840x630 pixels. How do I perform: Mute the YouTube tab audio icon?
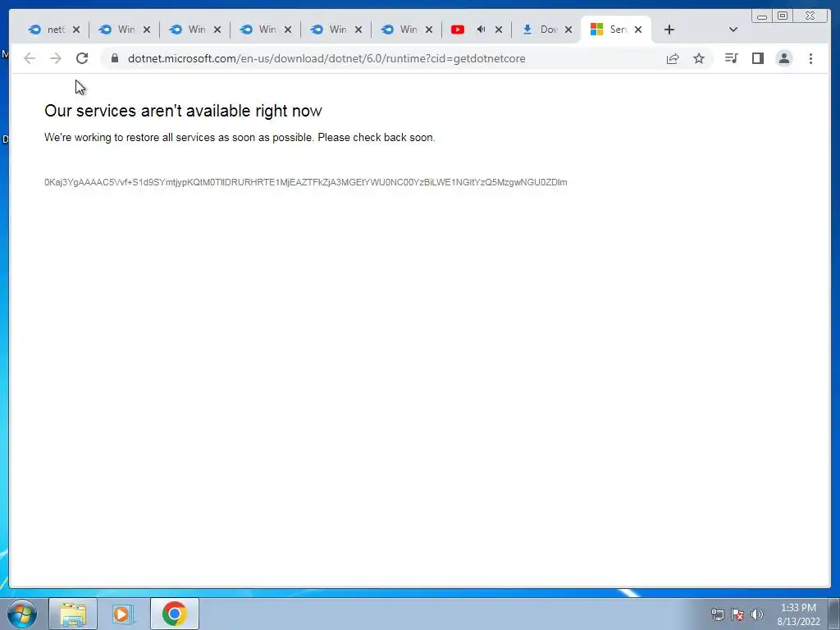coord(481,30)
